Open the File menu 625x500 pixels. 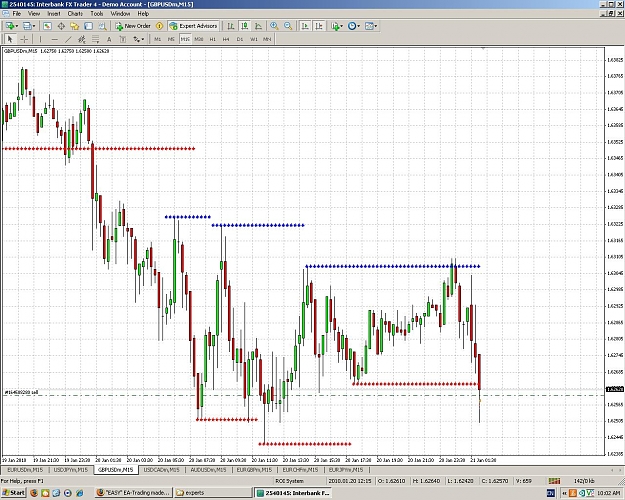tap(17, 14)
